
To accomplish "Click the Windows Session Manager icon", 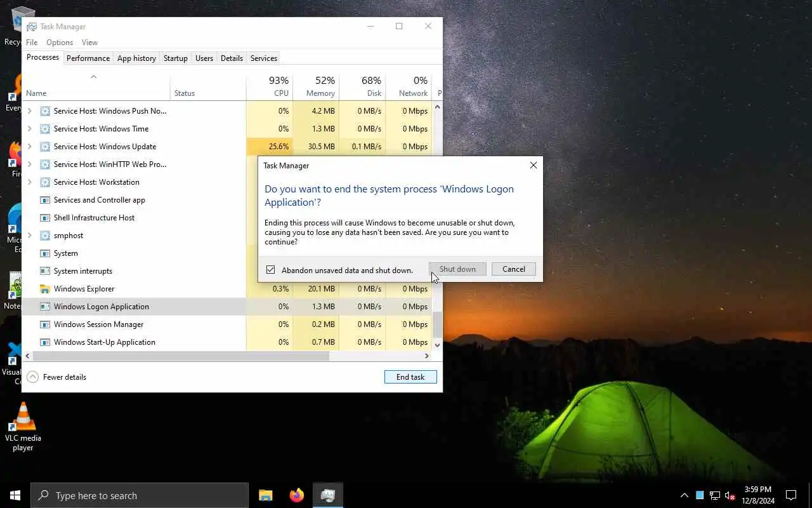I will (x=45, y=324).
